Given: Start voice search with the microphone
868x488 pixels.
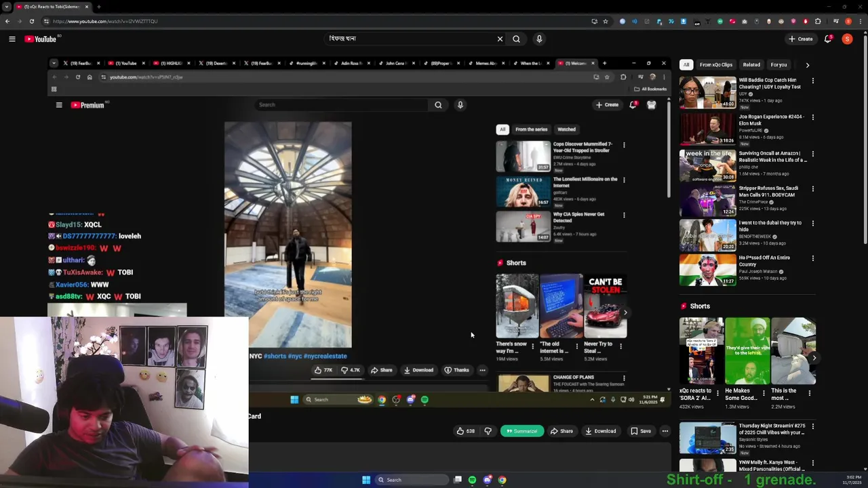Looking at the screenshot, I should [x=539, y=39].
